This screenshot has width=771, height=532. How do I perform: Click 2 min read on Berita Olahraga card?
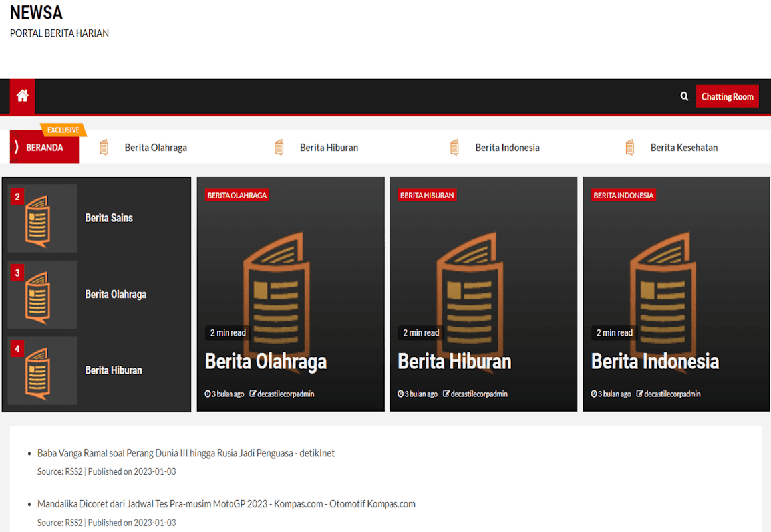coord(228,333)
